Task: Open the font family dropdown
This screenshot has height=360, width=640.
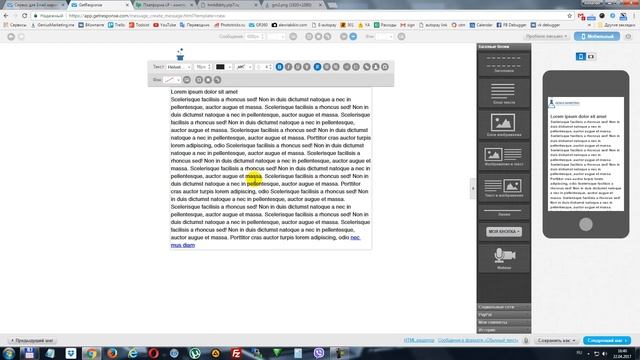Action: coord(179,67)
